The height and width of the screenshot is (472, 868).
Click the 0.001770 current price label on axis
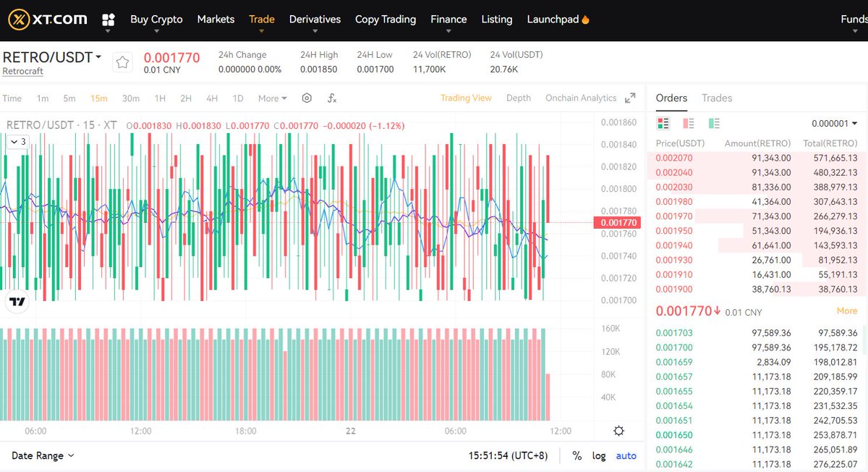616,223
